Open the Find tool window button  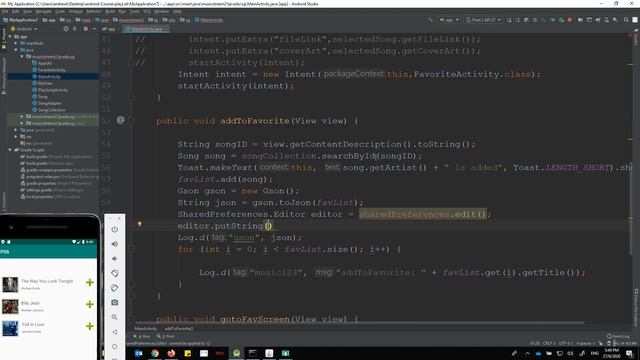(x=166, y=336)
